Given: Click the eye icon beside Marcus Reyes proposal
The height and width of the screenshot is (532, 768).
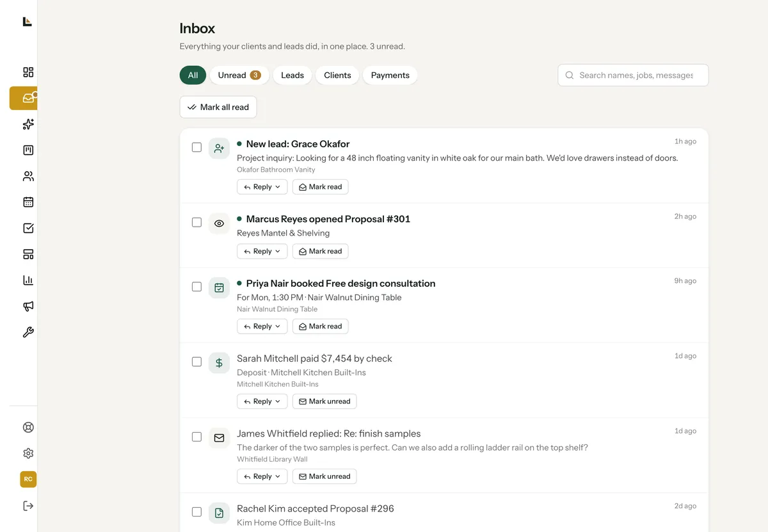Looking at the screenshot, I should tap(219, 223).
